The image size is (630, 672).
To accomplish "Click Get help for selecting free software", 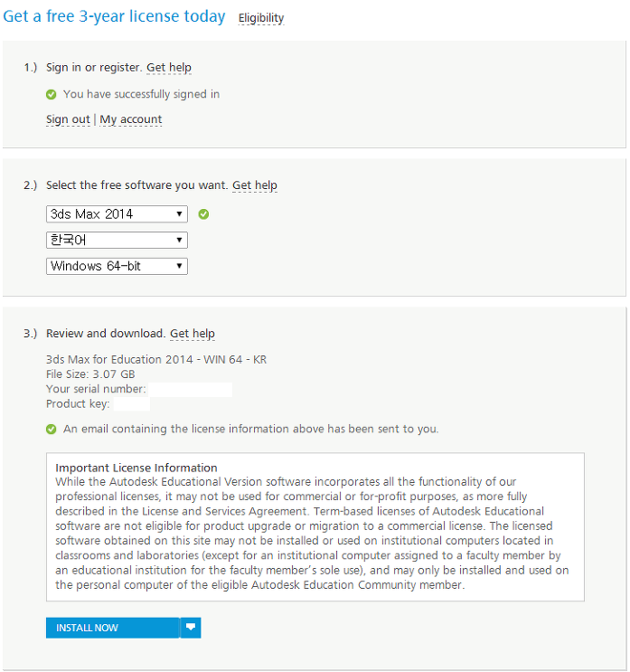I will 255,185.
